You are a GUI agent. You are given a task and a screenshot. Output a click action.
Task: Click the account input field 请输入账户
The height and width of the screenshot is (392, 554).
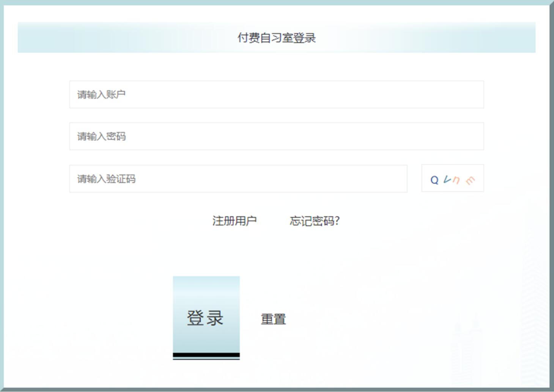coord(276,94)
